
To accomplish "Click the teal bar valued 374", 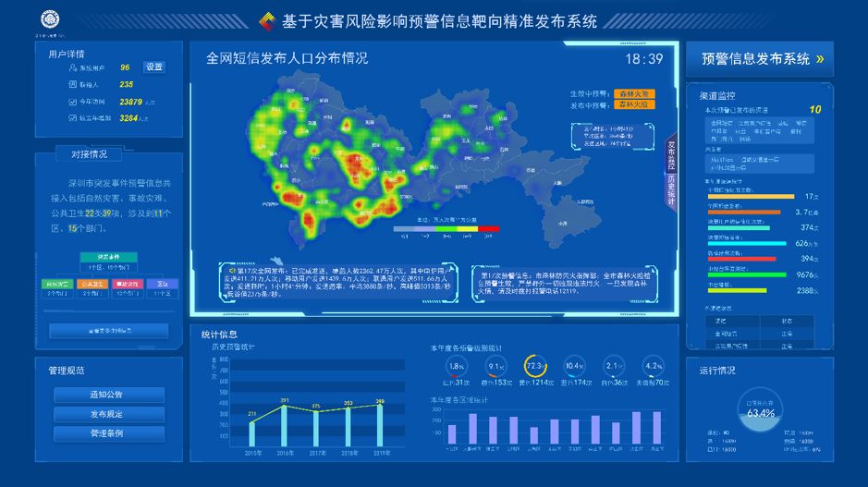I will 739,227.
